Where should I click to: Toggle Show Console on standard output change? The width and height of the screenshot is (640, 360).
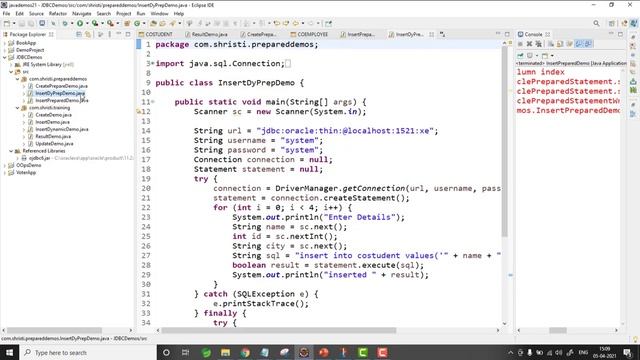pyautogui.click(x=579, y=44)
